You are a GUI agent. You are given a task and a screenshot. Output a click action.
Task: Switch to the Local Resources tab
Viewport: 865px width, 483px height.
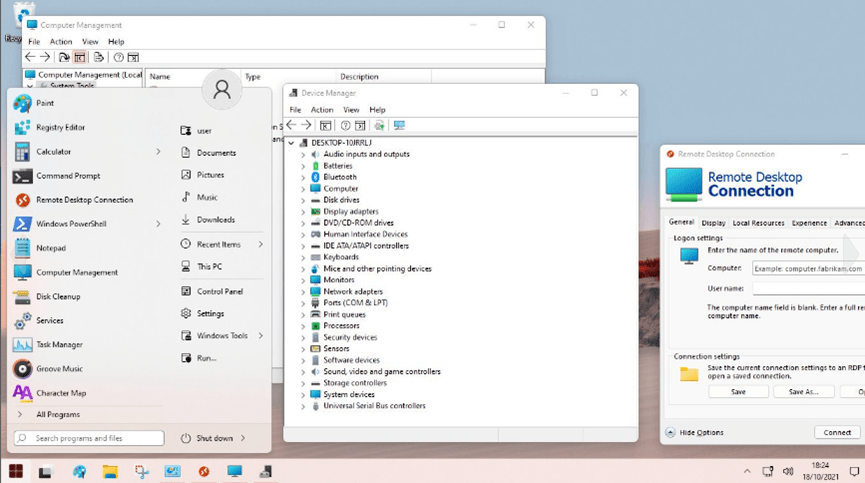758,223
